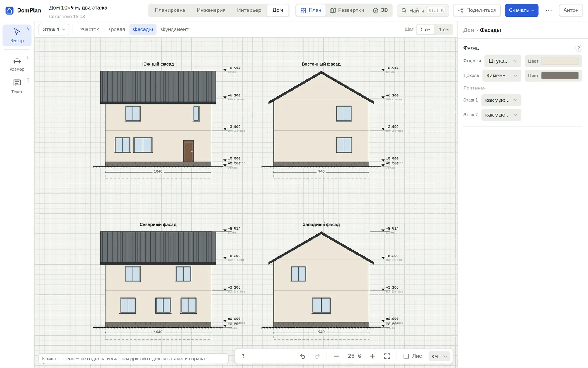The image size is (588, 368).
Task: Open the Отделка finish dropdown
Action: [x=503, y=61]
